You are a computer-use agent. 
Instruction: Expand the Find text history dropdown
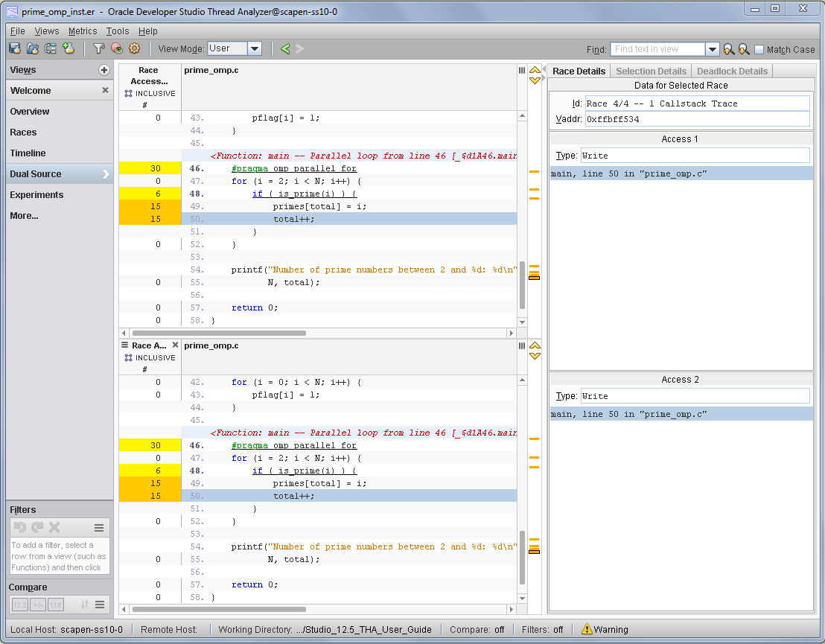(x=713, y=49)
